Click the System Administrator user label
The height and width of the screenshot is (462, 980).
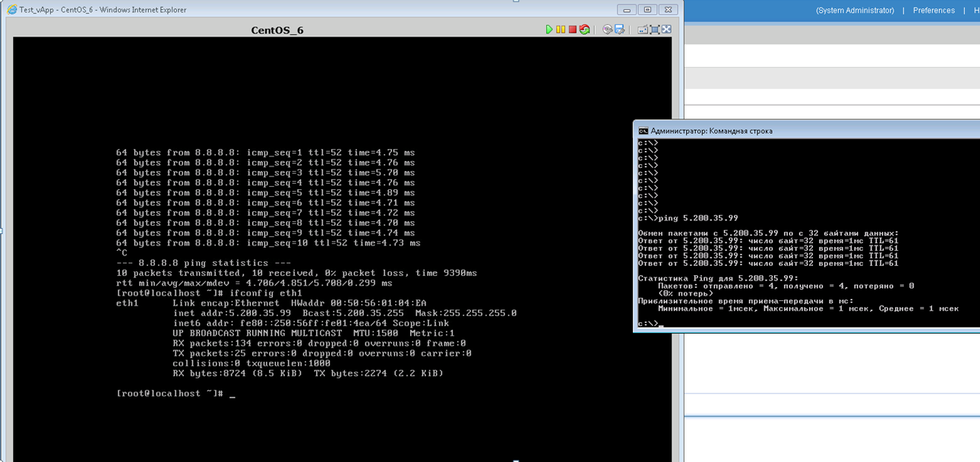[855, 11]
